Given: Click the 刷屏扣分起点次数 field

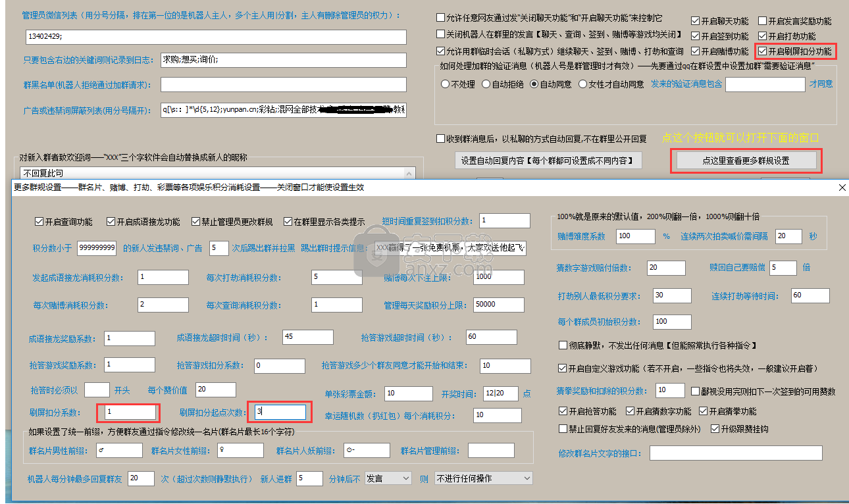Looking at the screenshot, I should coord(280,412).
